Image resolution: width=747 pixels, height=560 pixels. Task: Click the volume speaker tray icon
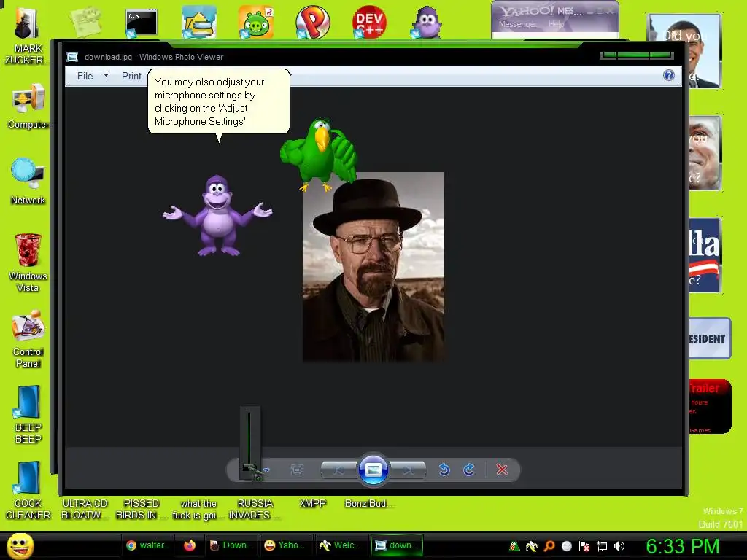[x=619, y=546]
